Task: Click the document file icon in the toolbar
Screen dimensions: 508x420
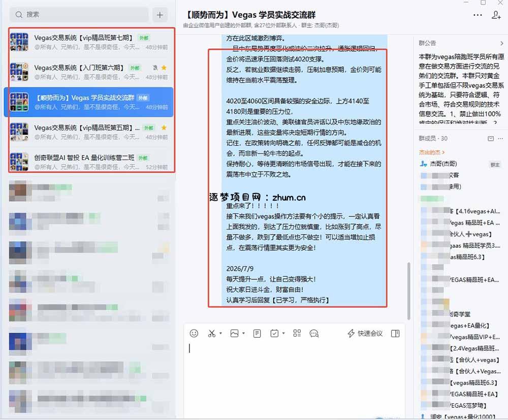Action: [x=257, y=333]
